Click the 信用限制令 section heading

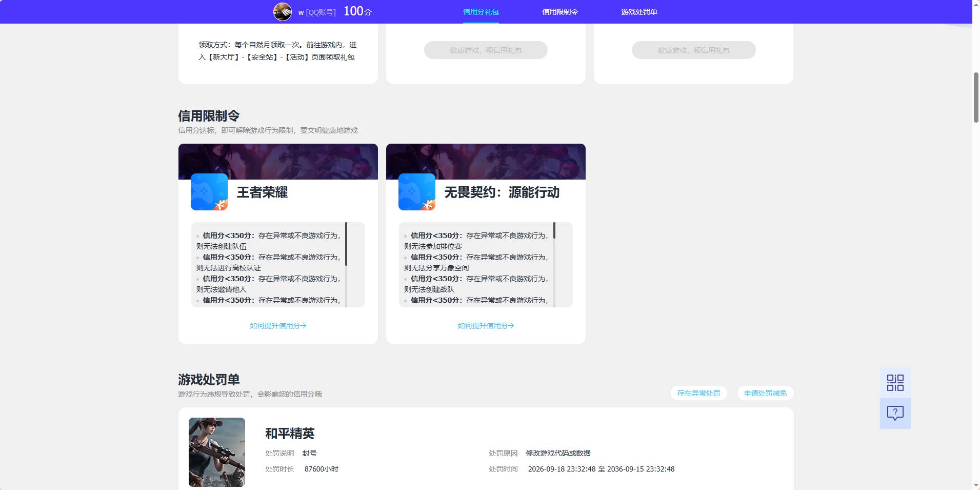click(x=209, y=116)
